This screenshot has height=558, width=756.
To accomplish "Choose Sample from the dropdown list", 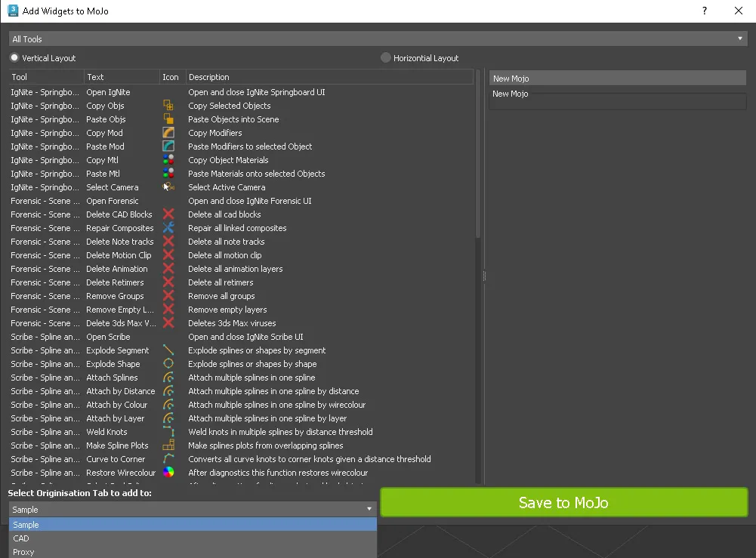I will click(x=193, y=525).
